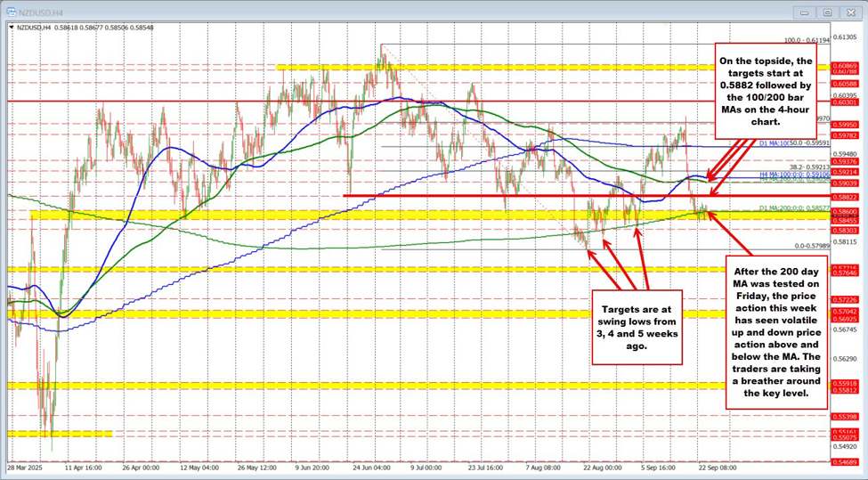Select the 200 day MA commentary annotation box
The width and height of the screenshot is (868, 480).
[783, 330]
